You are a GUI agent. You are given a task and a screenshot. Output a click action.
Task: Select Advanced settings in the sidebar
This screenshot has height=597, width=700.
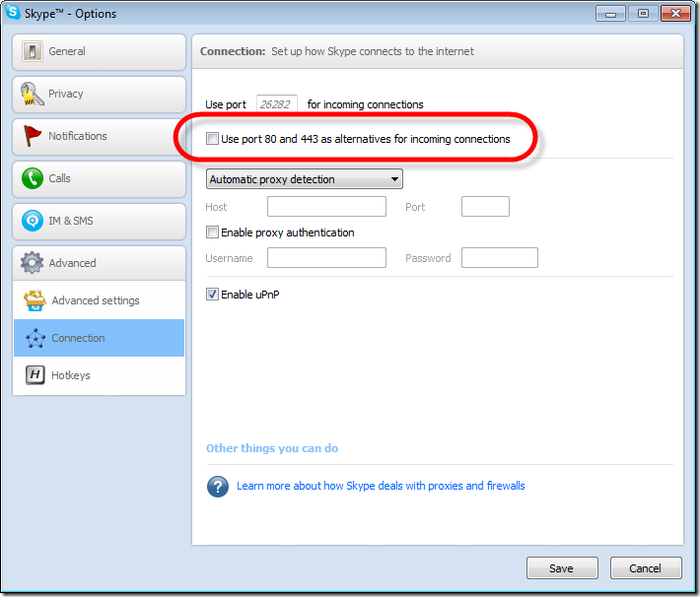click(99, 300)
